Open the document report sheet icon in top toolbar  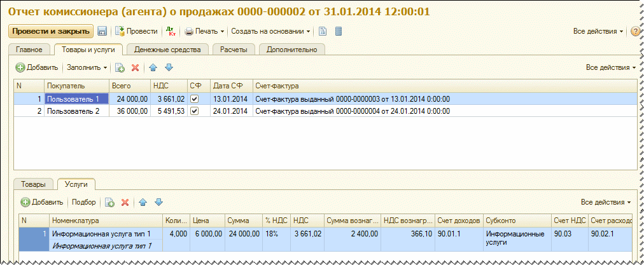point(323,31)
